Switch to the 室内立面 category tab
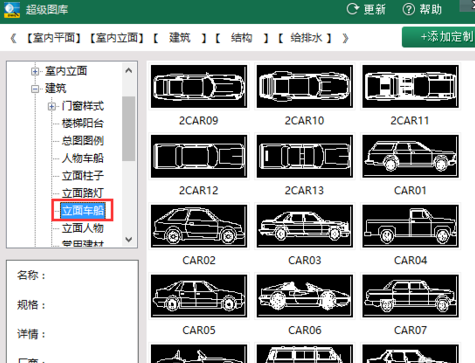This screenshot has height=363, width=475. [116, 38]
